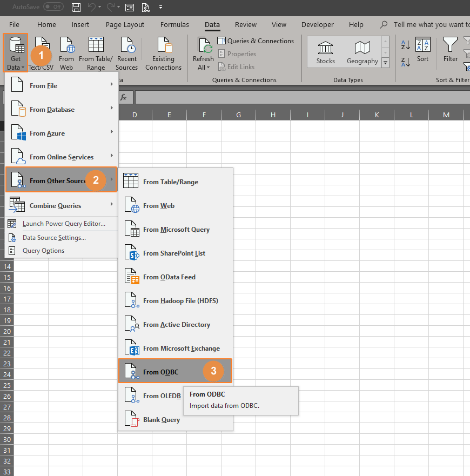
Task: Launch Power Query Editor
Action: 62,224
